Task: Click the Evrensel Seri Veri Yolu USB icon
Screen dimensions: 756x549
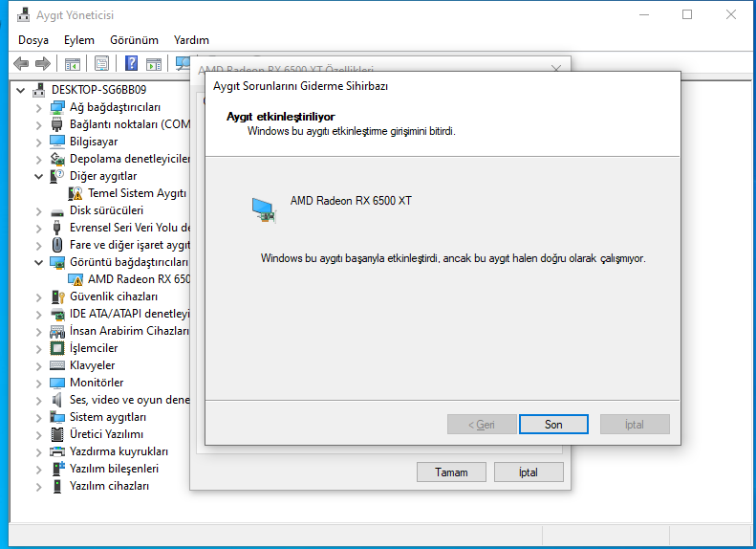Action: coord(57,228)
